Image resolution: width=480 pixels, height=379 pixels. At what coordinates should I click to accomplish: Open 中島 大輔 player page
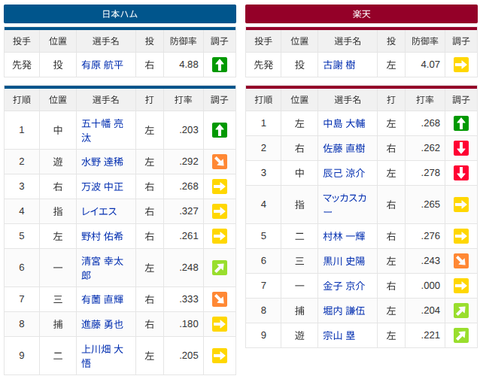(344, 123)
